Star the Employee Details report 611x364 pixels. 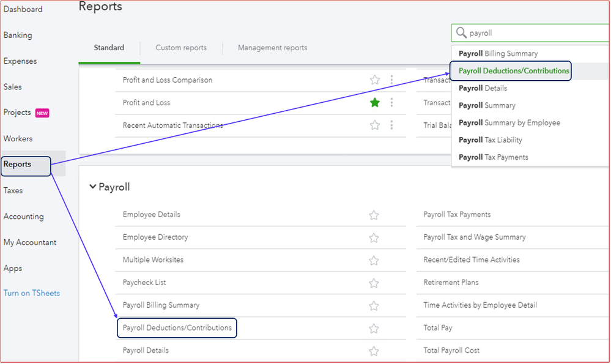tap(374, 215)
